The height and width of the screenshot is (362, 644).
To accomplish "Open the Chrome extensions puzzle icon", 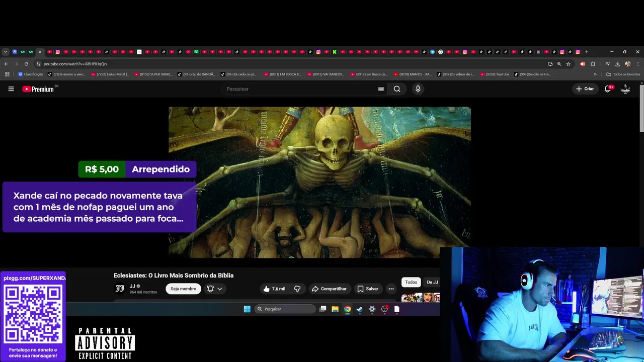I will (593, 64).
